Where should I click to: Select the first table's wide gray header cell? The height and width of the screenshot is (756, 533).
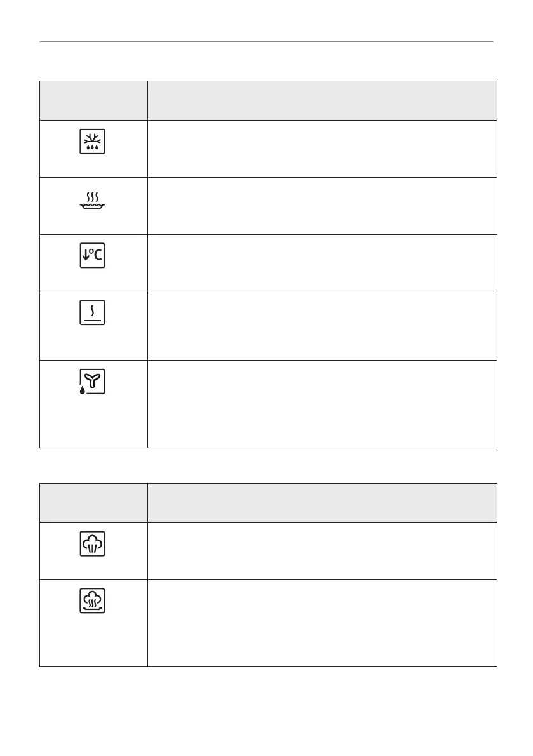322,100
